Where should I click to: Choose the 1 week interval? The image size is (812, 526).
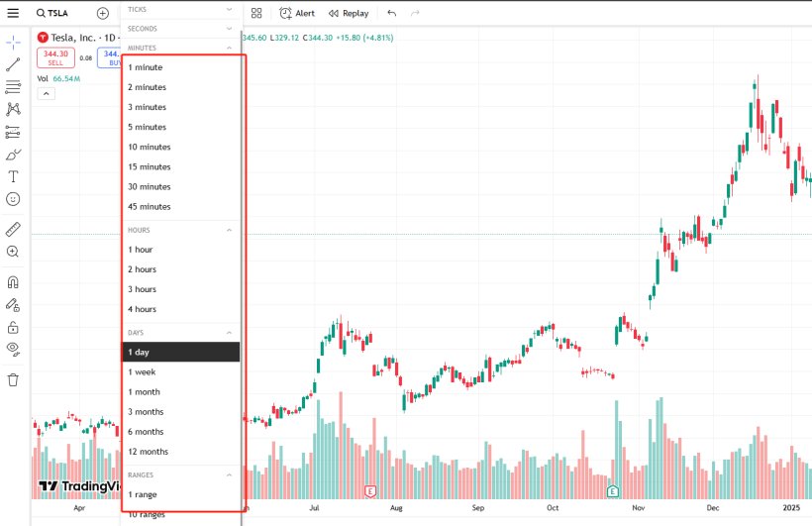[x=180, y=372]
